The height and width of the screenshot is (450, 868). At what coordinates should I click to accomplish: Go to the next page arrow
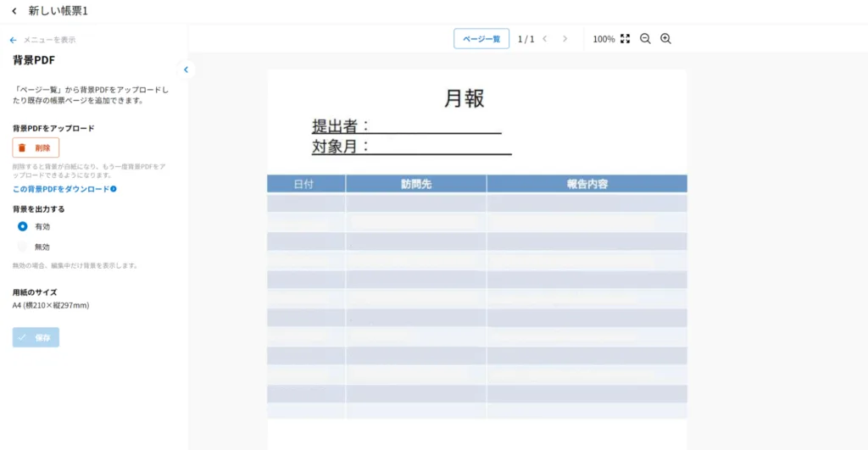click(x=565, y=39)
